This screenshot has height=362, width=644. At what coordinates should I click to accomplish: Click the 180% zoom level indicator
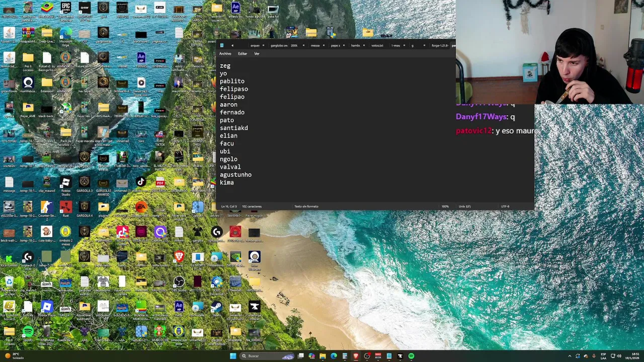point(445,206)
